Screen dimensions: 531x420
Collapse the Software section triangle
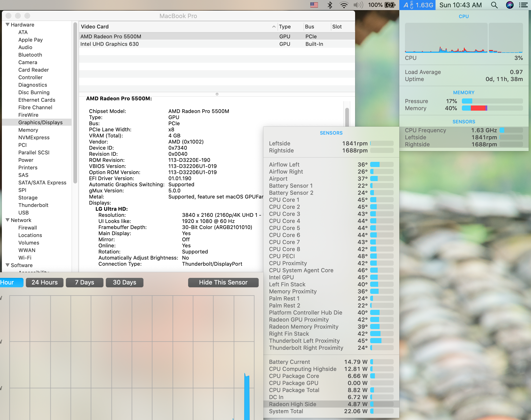tap(8, 265)
